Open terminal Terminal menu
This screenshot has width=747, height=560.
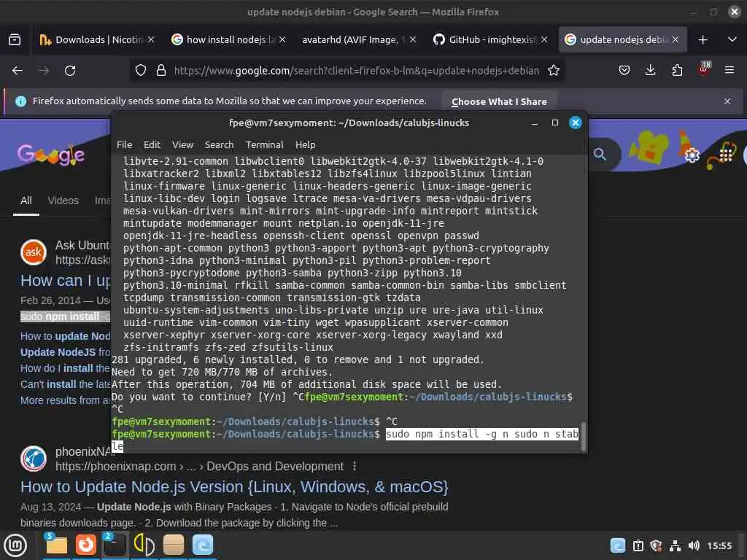point(264,145)
